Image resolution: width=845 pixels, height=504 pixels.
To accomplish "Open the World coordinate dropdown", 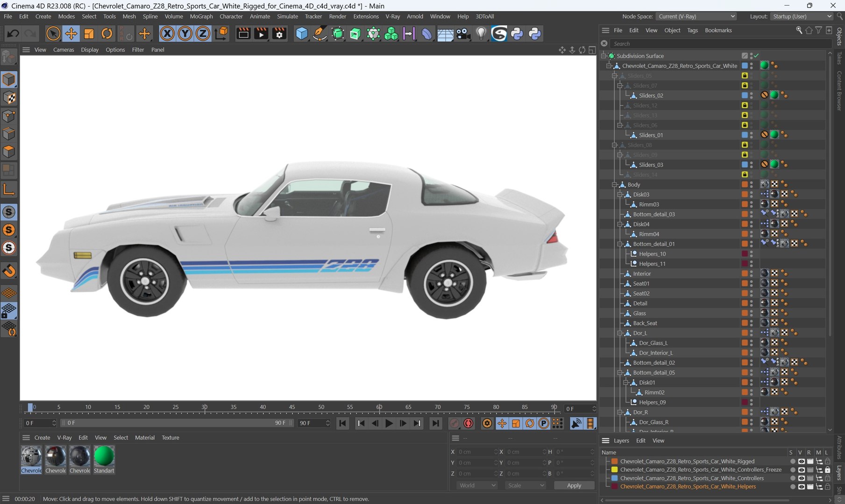I will 477,485.
